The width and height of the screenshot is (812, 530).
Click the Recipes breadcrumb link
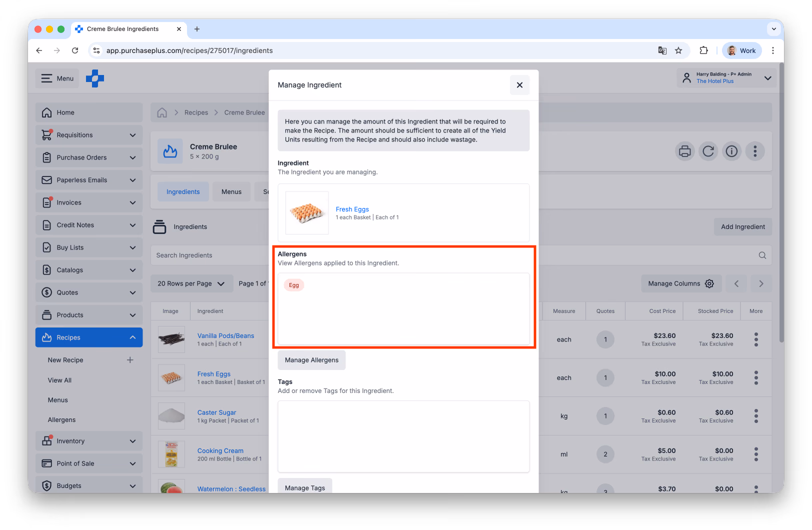click(x=196, y=112)
